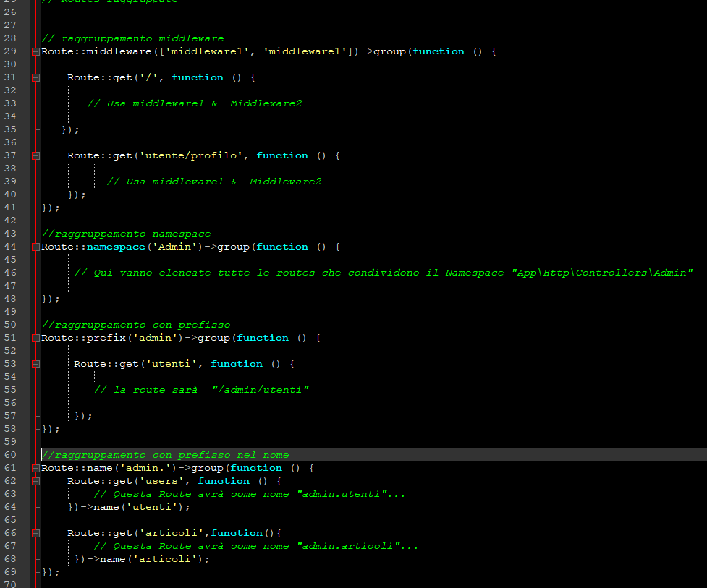Click the string 'admin.' in Route::name
The height and width of the screenshot is (588, 707).
click(145, 468)
